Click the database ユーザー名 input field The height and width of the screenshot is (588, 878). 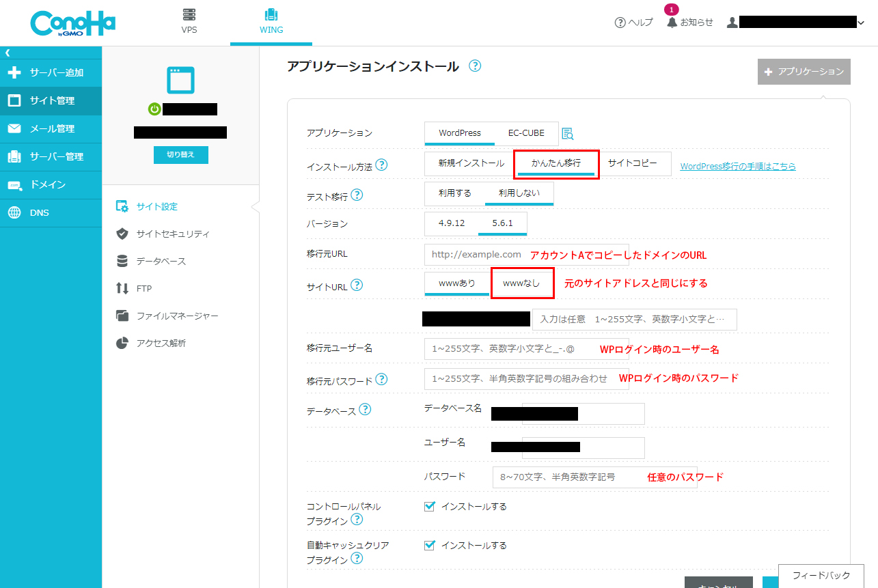[x=584, y=448]
